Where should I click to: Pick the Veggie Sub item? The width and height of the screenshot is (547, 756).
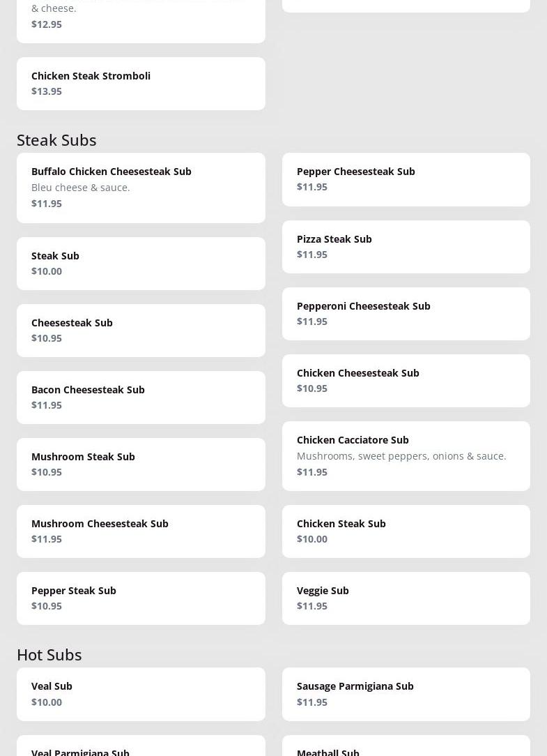tap(406, 598)
